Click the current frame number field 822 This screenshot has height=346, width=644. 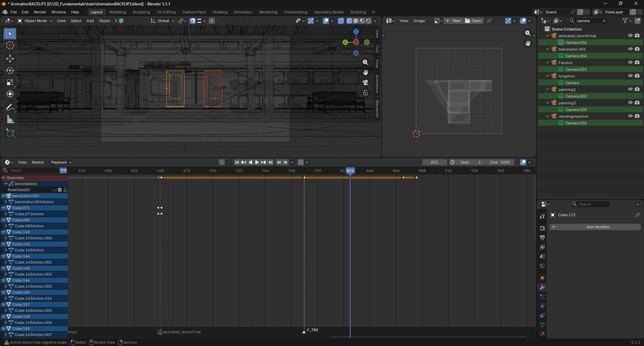[x=435, y=162]
